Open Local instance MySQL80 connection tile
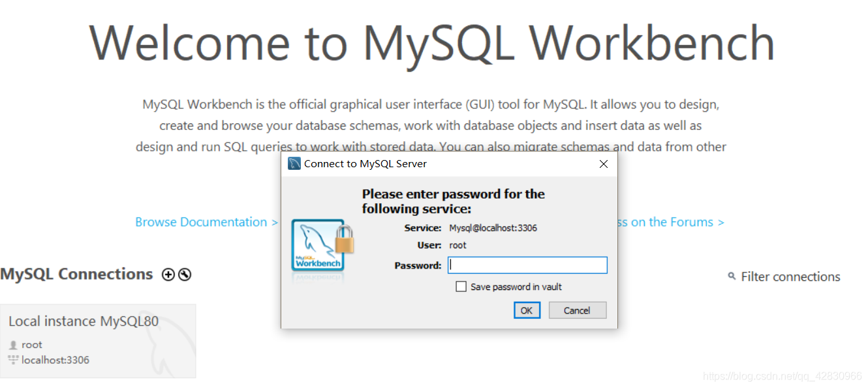The image size is (868, 388). pyautogui.click(x=98, y=341)
